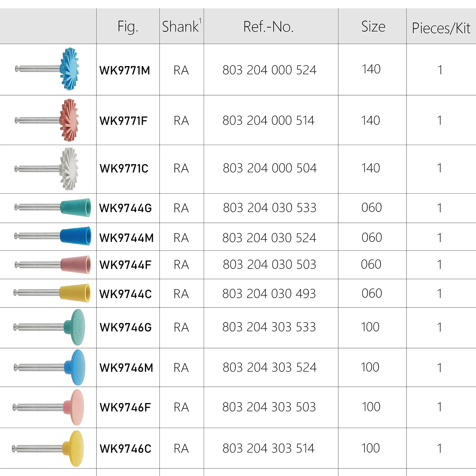Select the WK9746C figure label
This screenshot has width=476, height=476.
(x=125, y=449)
